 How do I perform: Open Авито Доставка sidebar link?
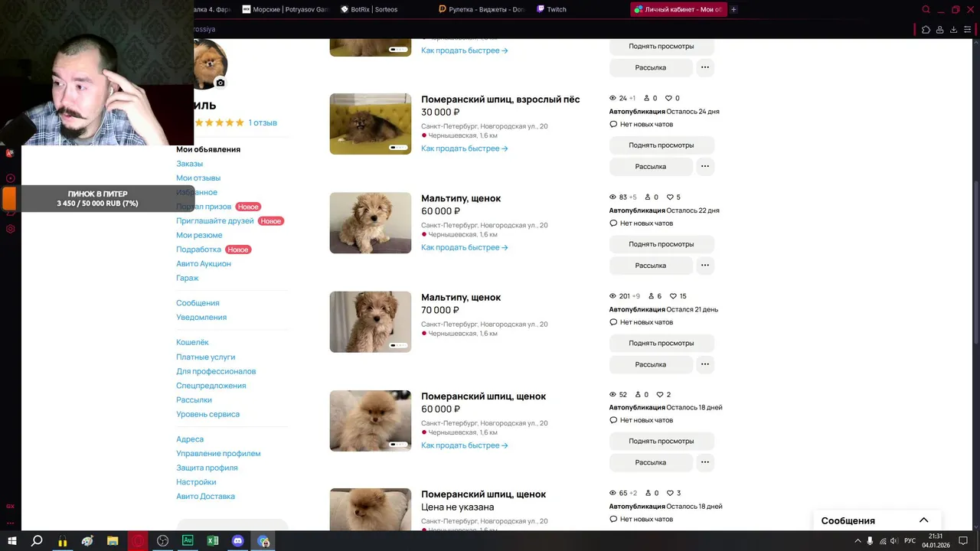point(205,496)
